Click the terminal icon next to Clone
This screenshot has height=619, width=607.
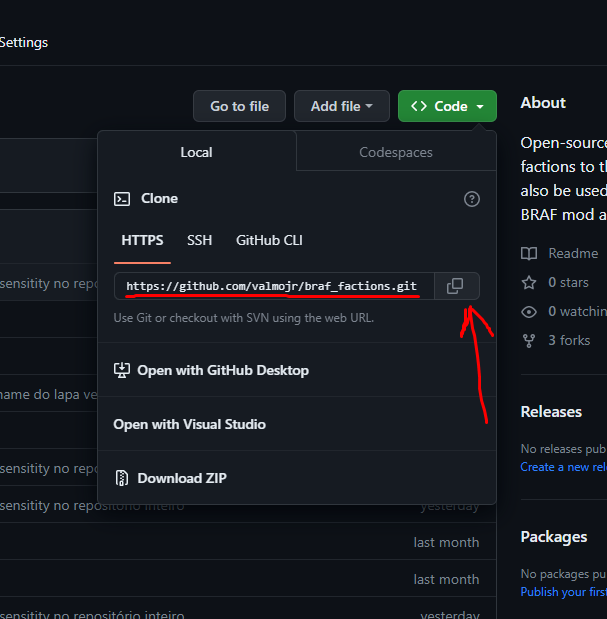tap(122, 199)
